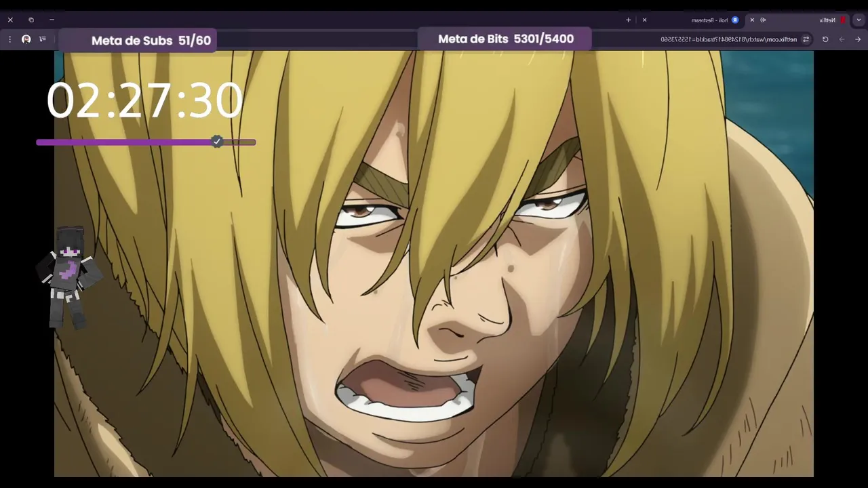Close the Netflix tab

[x=752, y=20]
